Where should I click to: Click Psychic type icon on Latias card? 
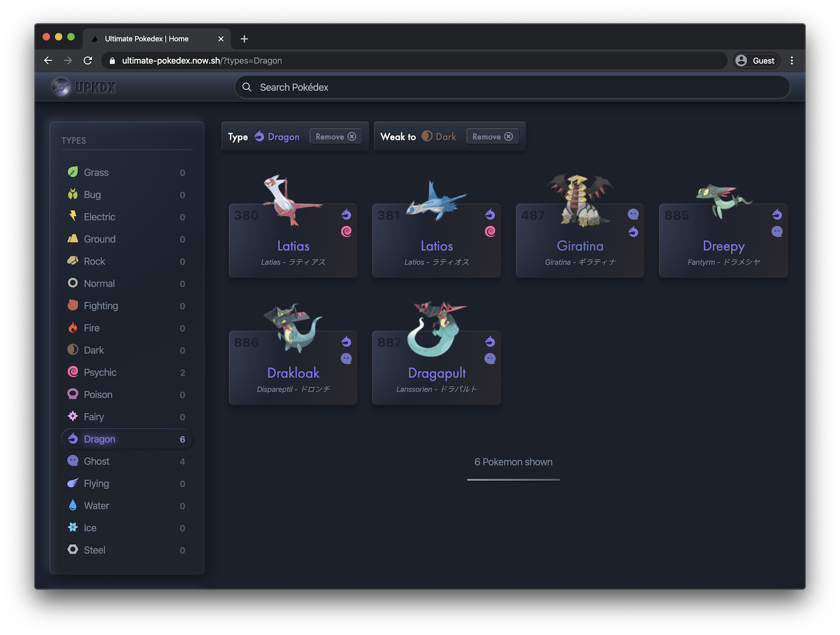click(346, 231)
